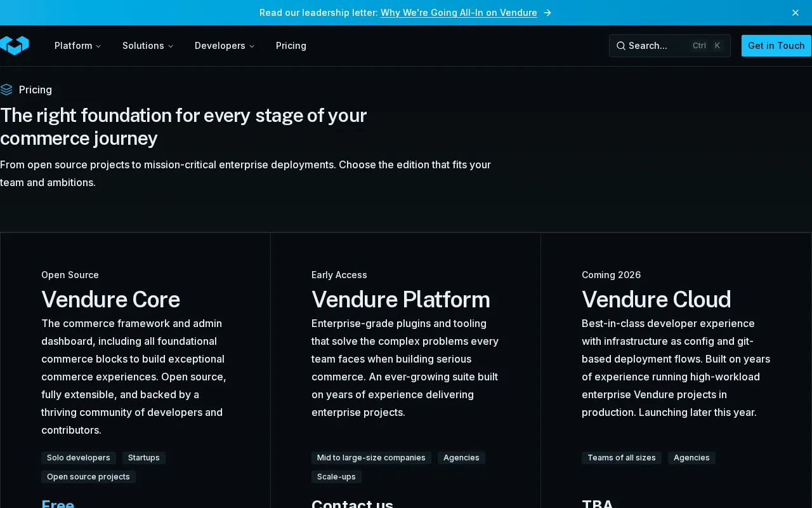Expand the Solutions menu chevron
The image size is (812, 508).
pos(171,46)
